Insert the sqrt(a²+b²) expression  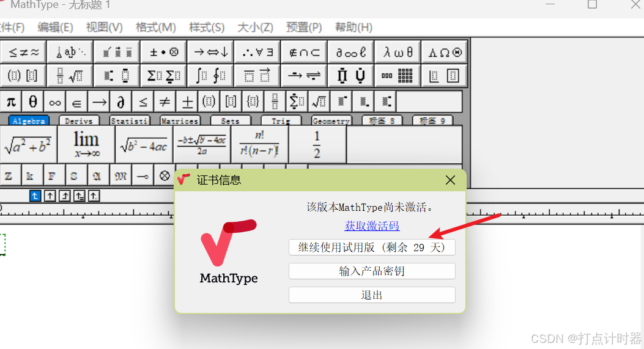pyautogui.click(x=28, y=145)
